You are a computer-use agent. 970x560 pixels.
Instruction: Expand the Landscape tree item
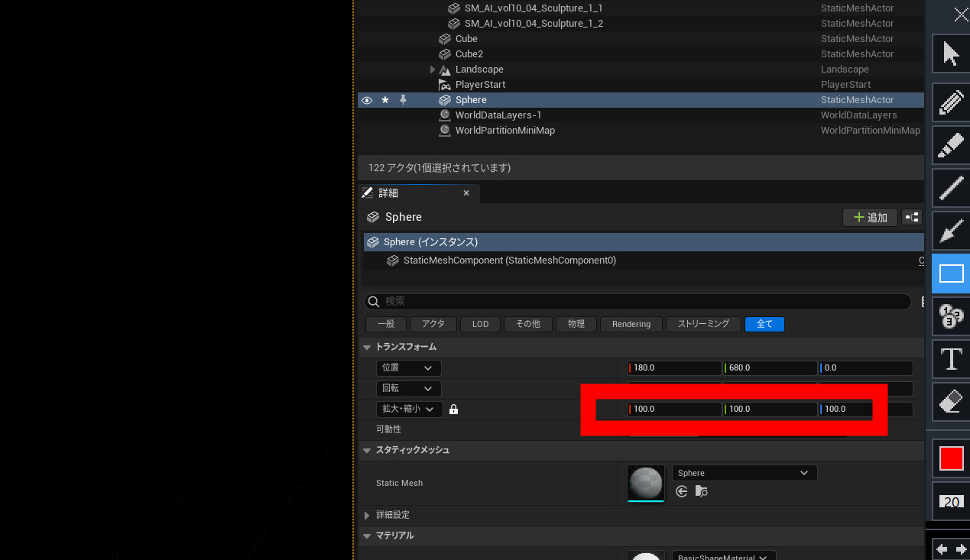click(x=433, y=70)
